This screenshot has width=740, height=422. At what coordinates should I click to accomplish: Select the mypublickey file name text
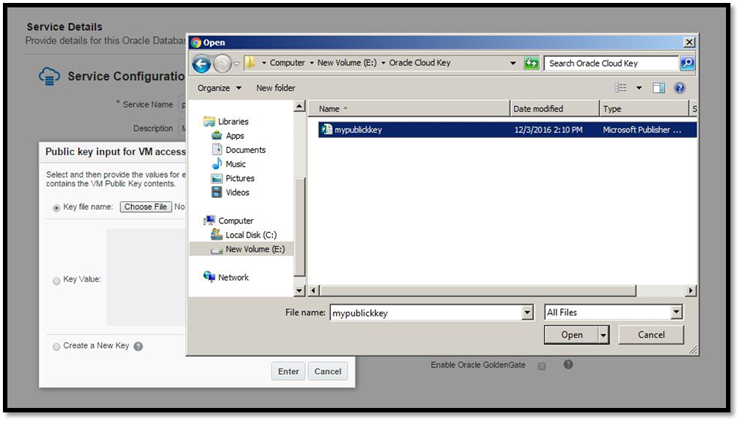[x=358, y=130]
